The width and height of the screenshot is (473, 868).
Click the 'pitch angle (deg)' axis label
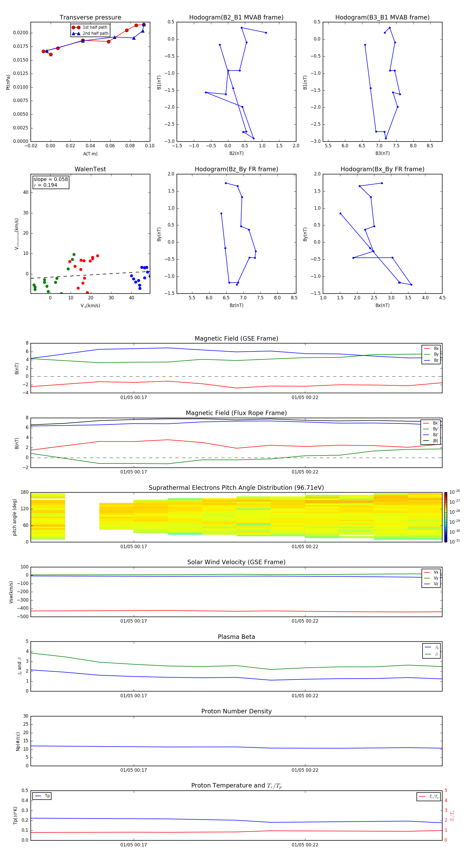(14, 517)
